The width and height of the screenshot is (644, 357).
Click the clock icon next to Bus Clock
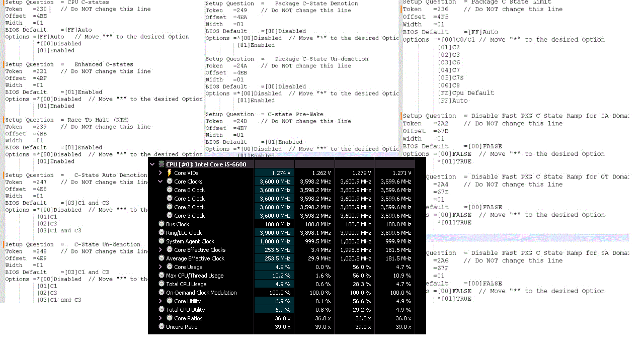[162, 224]
